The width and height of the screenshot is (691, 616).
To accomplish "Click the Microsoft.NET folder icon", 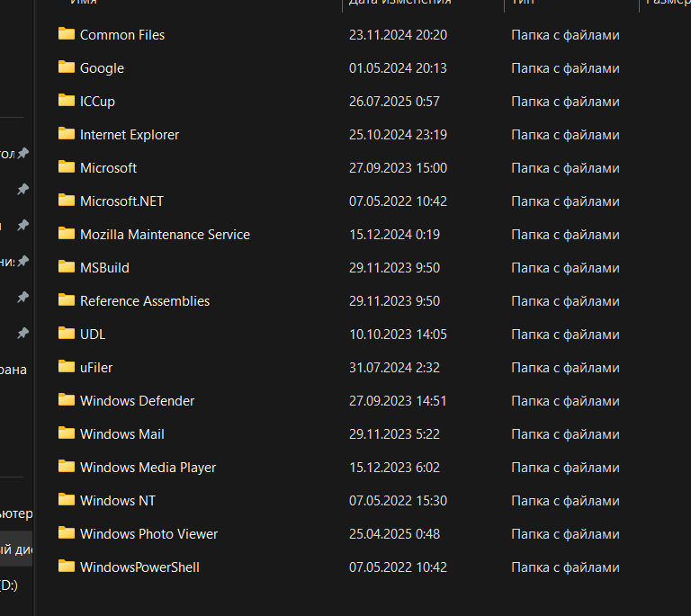I will (67, 201).
